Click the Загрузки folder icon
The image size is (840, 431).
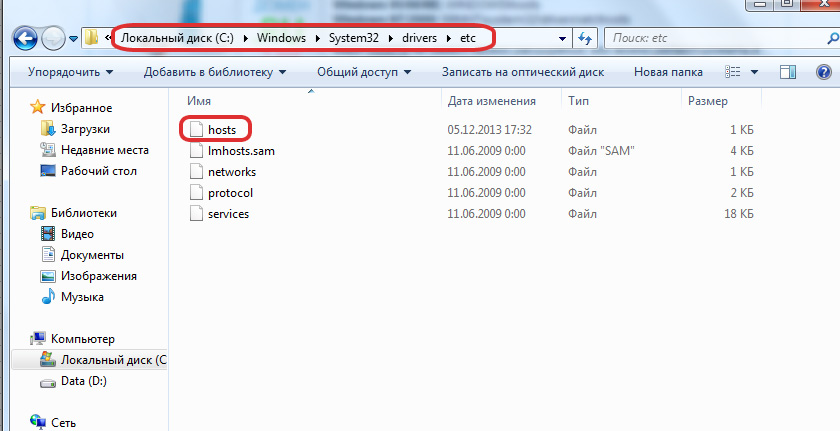click(x=48, y=128)
